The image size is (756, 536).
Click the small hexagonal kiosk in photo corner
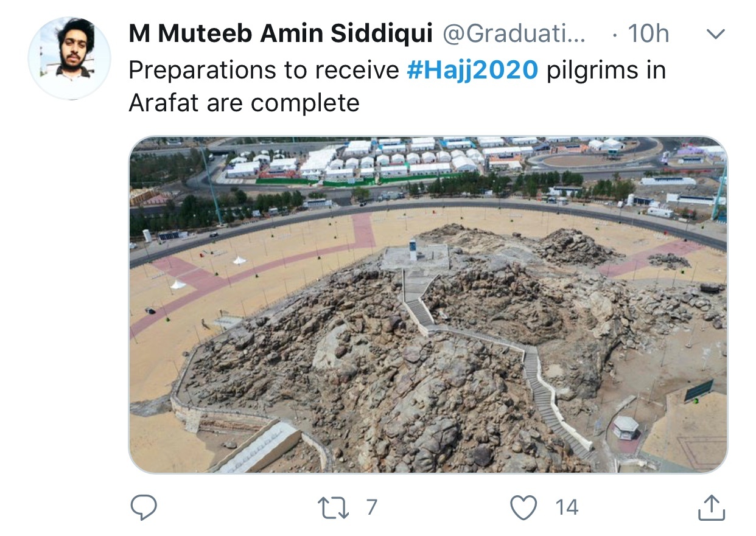point(625,427)
